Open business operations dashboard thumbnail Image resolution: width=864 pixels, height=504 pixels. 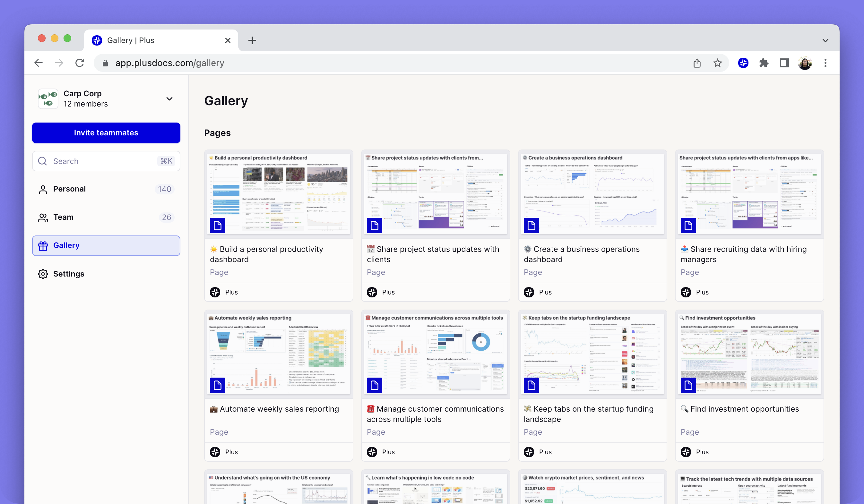pos(592,194)
